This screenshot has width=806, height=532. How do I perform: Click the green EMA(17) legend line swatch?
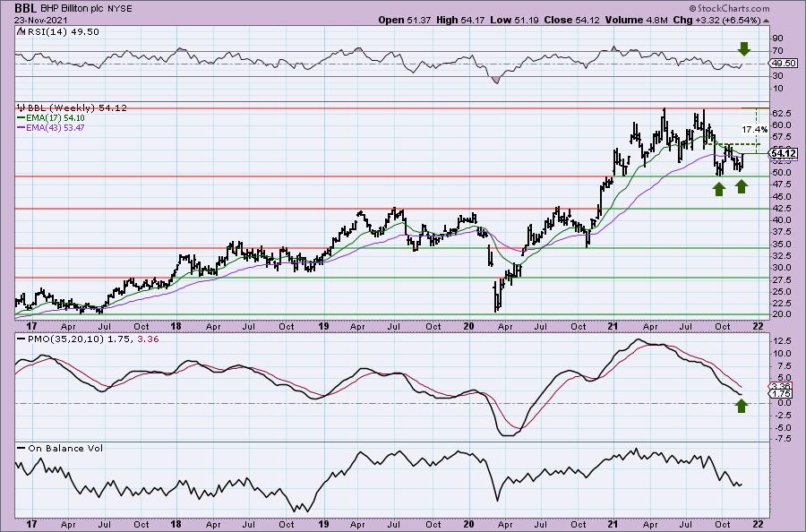pos(21,117)
